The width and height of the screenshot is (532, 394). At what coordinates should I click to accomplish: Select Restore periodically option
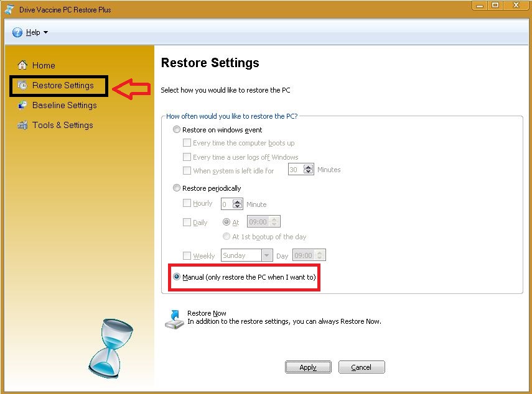[x=177, y=188]
